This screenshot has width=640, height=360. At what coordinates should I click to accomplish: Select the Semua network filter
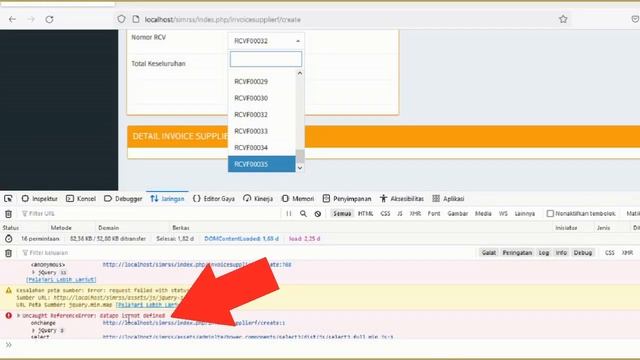coord(342,213)
